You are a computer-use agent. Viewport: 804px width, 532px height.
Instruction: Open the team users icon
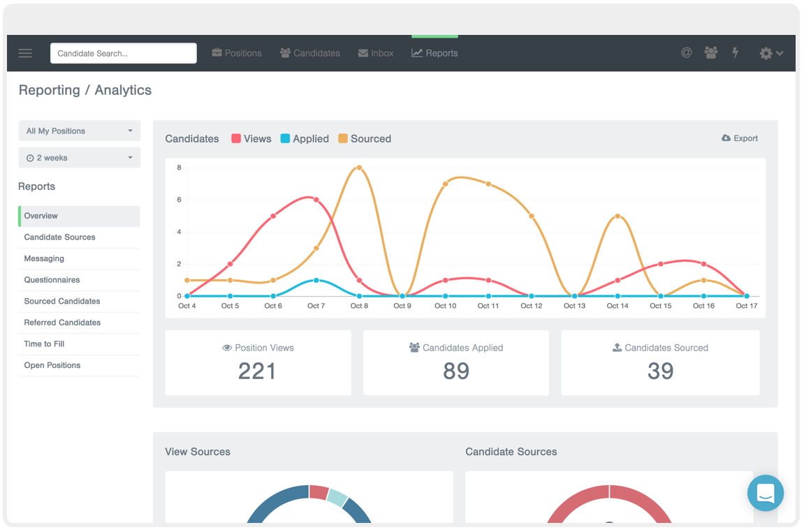[710, 52]
